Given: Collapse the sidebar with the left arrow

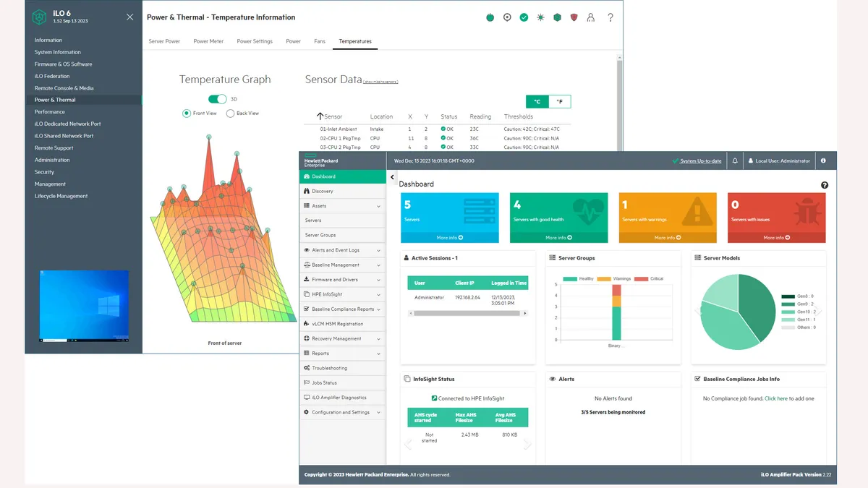Looking at the screenshot, I should [x=392, y=177].
